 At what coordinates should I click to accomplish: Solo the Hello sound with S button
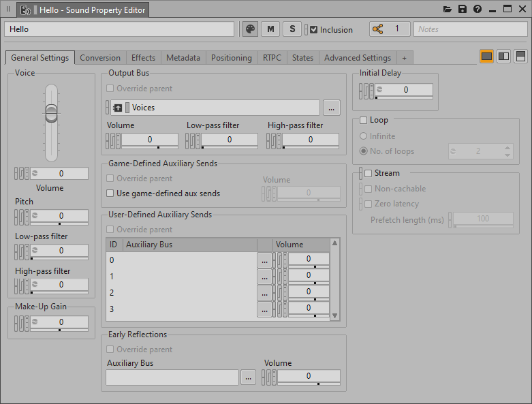click(x=292, y=29)
